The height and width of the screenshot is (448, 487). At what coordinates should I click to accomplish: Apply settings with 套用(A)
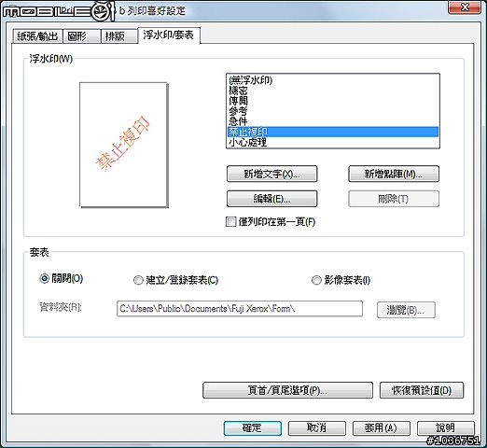click(x=382, y=428)
